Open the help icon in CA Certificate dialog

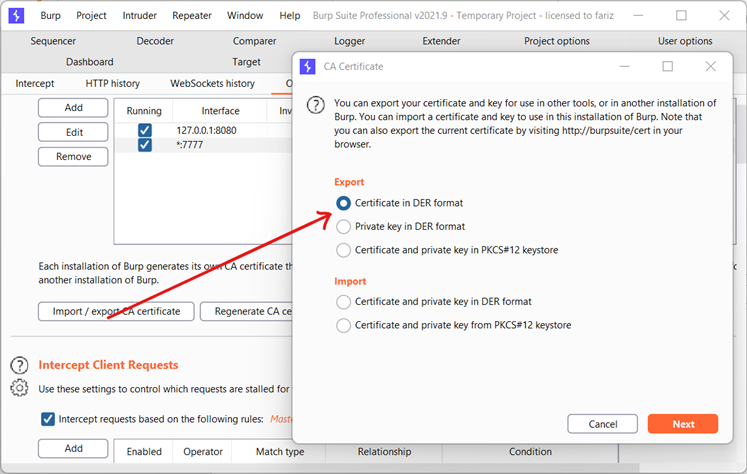pos(315,105)
